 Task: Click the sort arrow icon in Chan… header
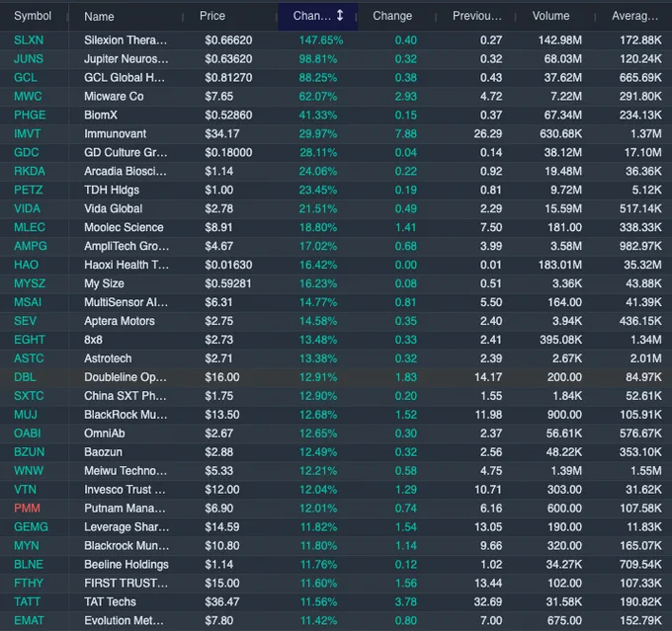[x=339, y=16]
